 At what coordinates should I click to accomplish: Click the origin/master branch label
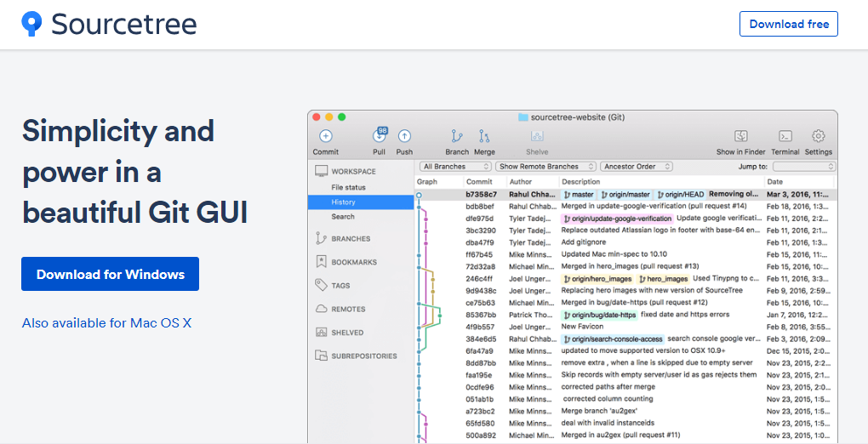click(x=625, y=195)
